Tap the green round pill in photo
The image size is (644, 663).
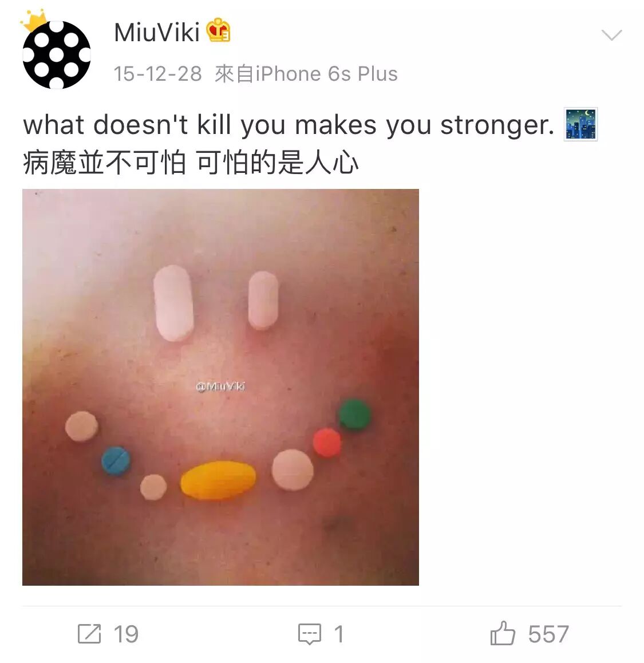355,415
